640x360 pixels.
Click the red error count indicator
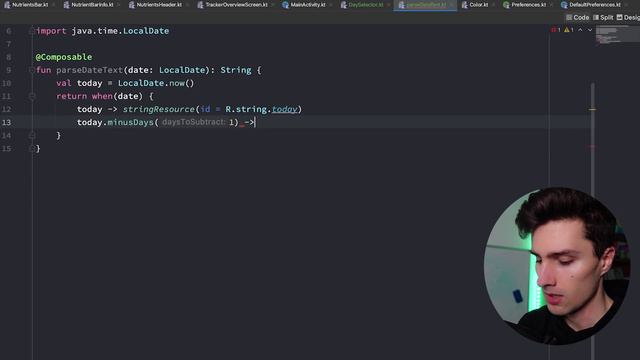(x=556, y=30)
